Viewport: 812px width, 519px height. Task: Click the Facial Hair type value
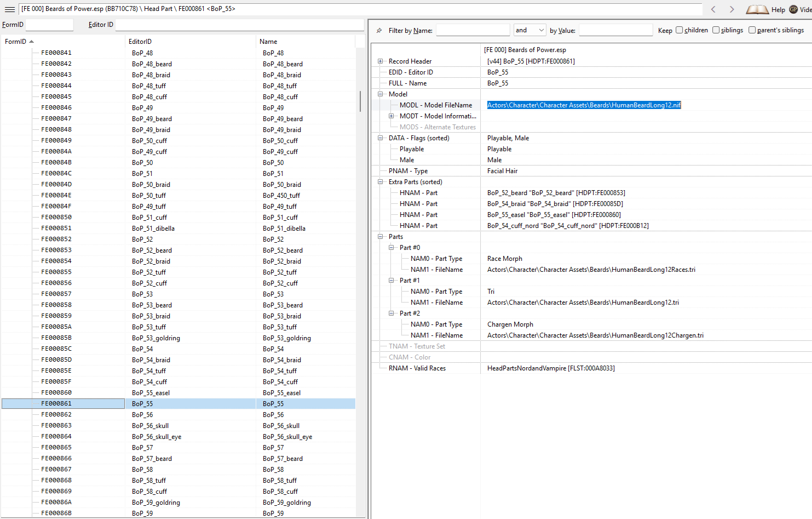[x=502, y=171]
